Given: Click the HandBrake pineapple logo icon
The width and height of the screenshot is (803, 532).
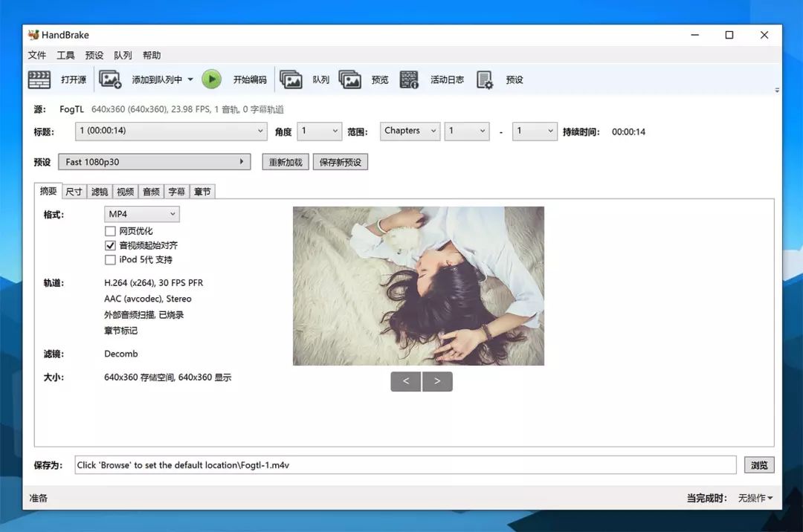Looking at the screenshot, I should click(x=33, y=34).
